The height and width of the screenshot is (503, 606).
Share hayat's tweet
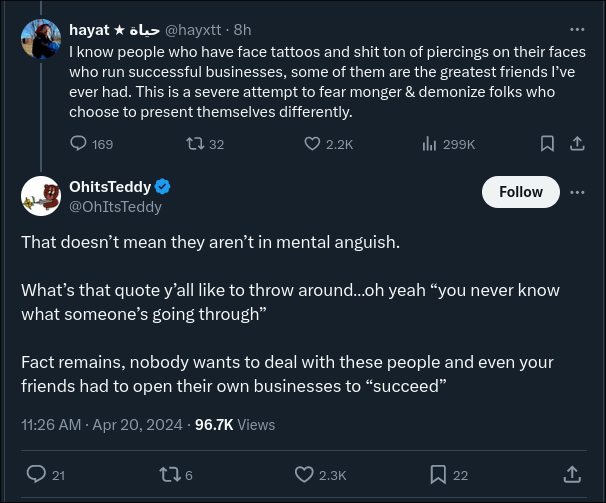(x=577, y=144)
